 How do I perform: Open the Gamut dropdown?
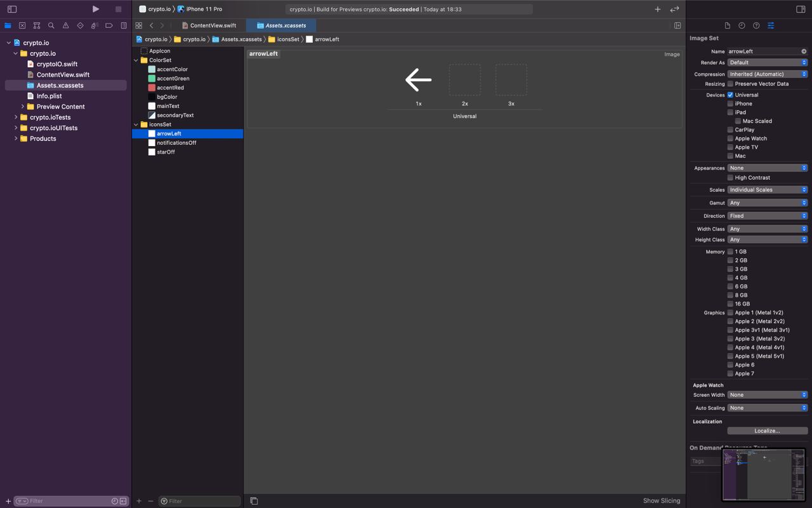pos(767,203)
